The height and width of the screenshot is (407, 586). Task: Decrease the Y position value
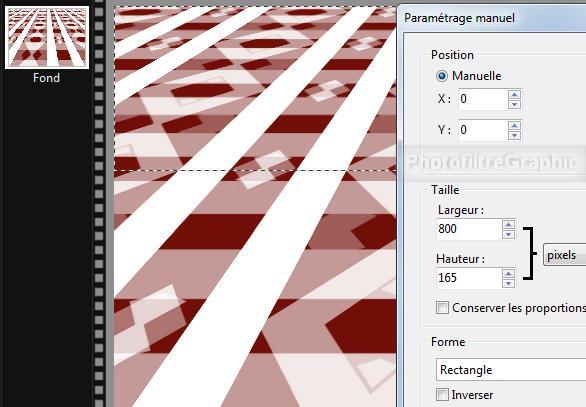coord(515,135)
